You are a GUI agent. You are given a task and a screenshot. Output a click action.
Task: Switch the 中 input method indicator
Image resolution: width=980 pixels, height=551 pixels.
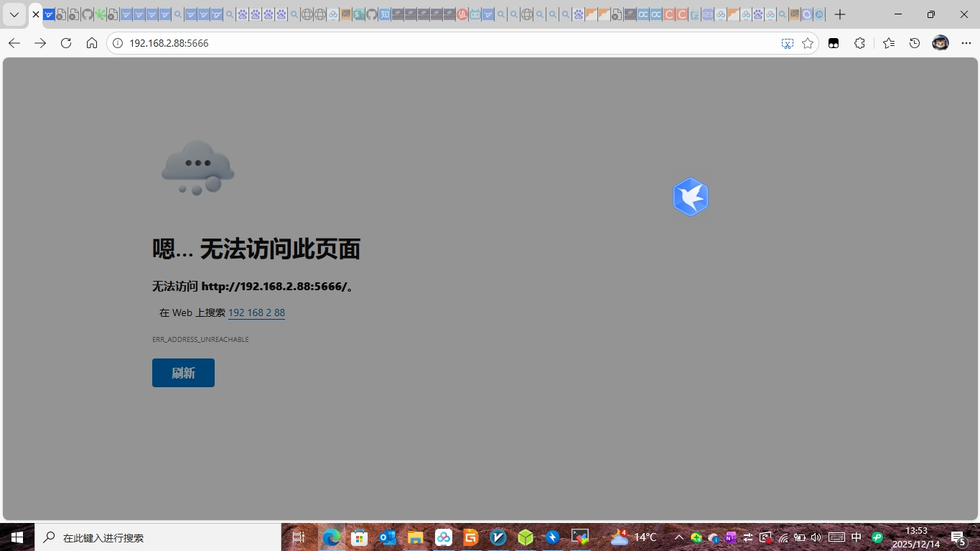(x=857, y=537)
